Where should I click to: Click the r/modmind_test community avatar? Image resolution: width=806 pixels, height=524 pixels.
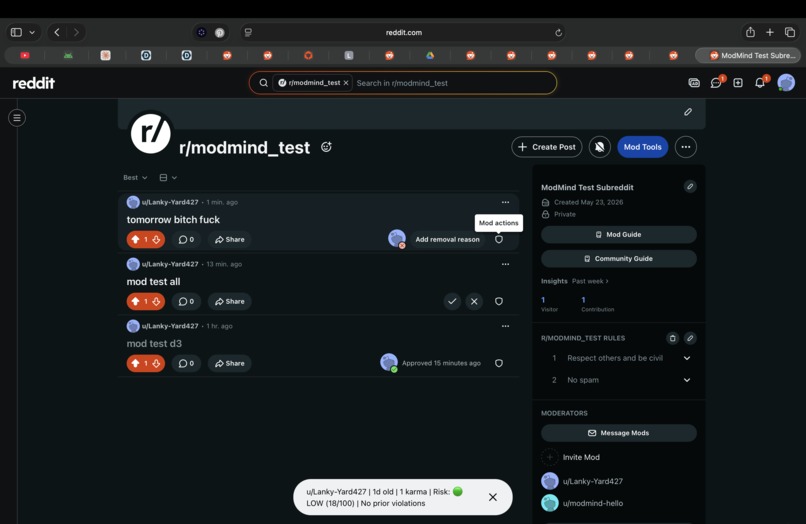(x=151, y=133)
